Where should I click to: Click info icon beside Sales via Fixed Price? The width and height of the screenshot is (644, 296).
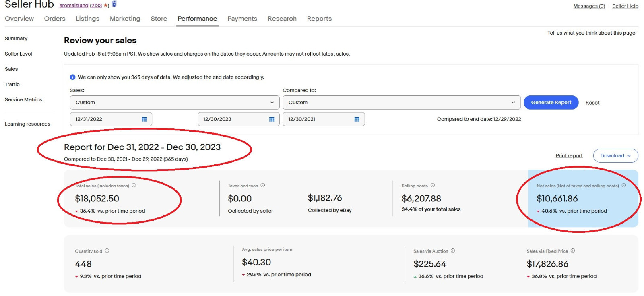tap(573, 251)
